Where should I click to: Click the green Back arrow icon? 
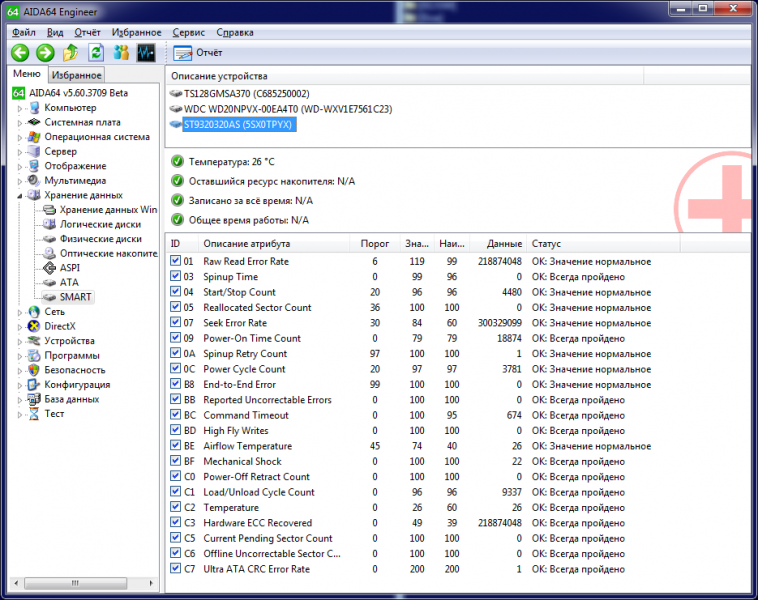click(20, 53)
